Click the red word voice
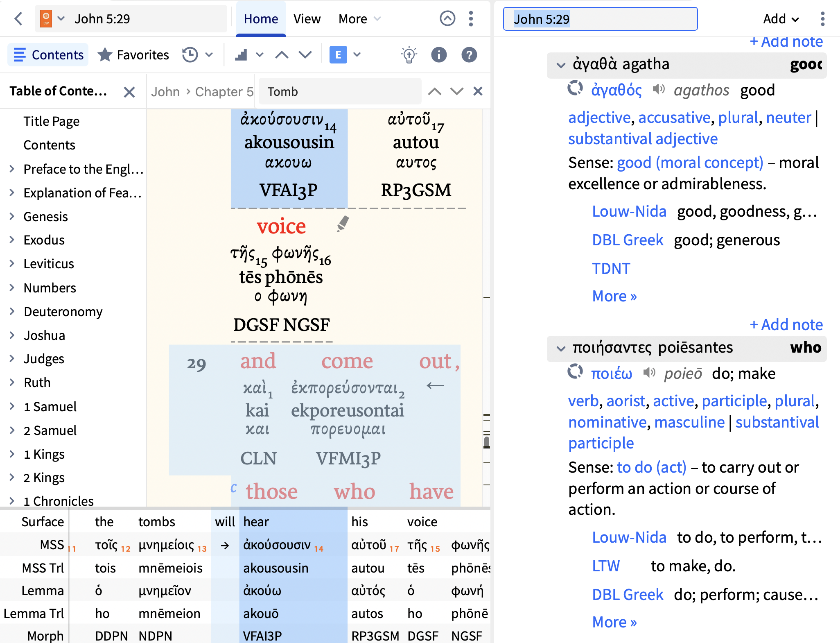The image size is (840, 643). (281, 226)
